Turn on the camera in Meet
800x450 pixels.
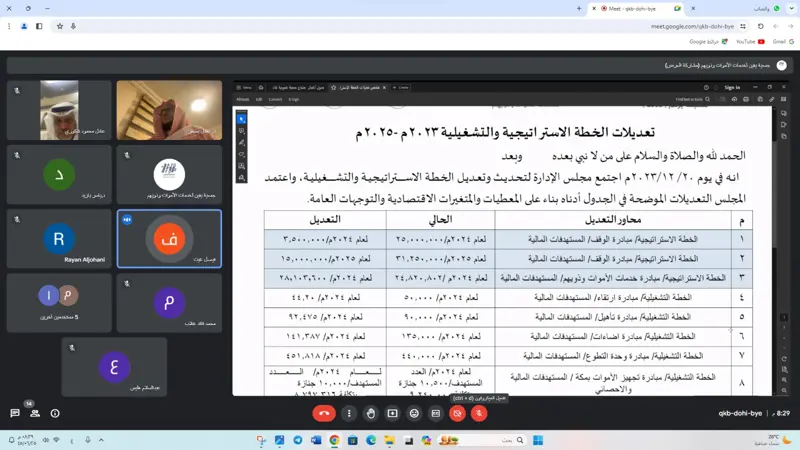coord(457,413)
